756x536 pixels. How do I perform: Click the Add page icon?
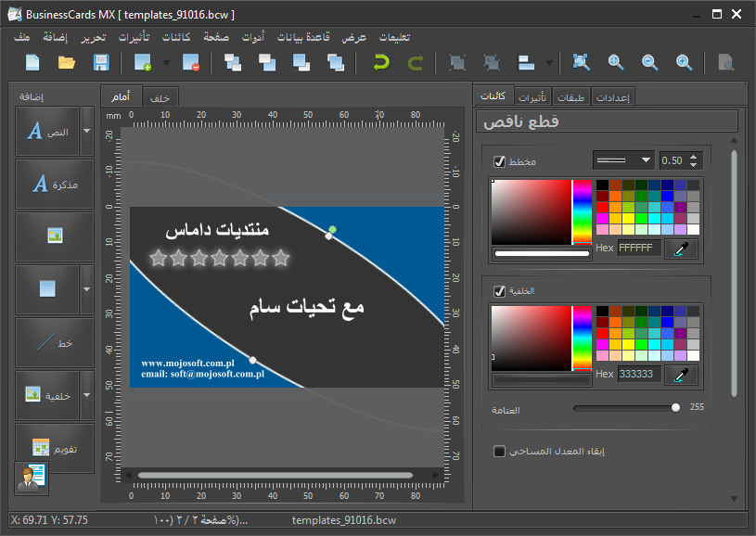[x=142, y=63]
